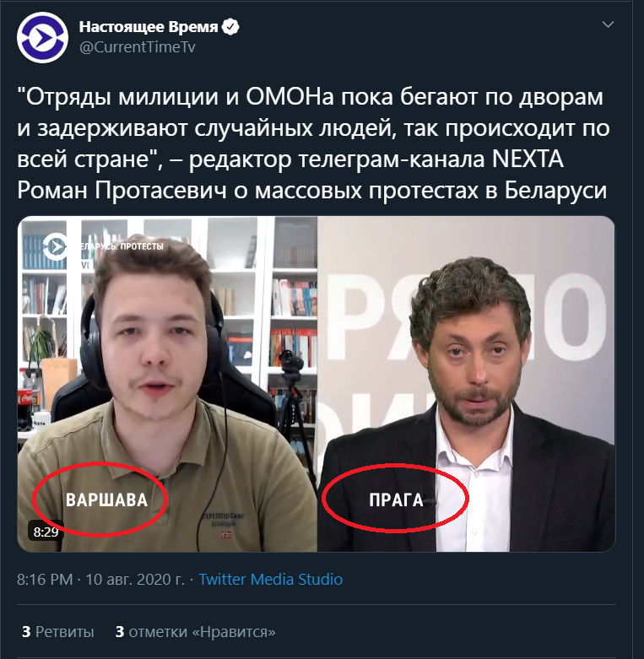Click Роман Протасевич name in tweet text

coord(122,191)
